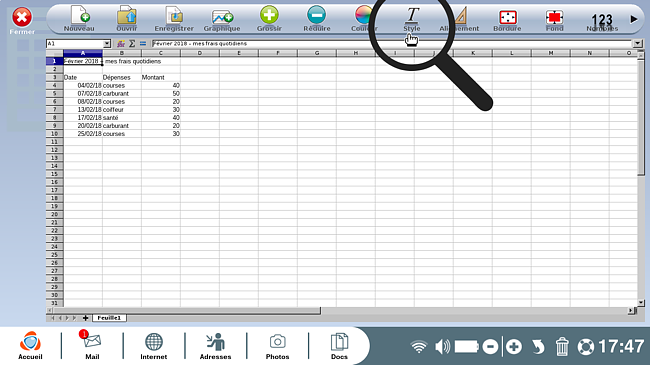Viewport: 650px width, 365px height.
Task: Expand the formula bar dropdown arrow
Action: click(x=638, y=44)
